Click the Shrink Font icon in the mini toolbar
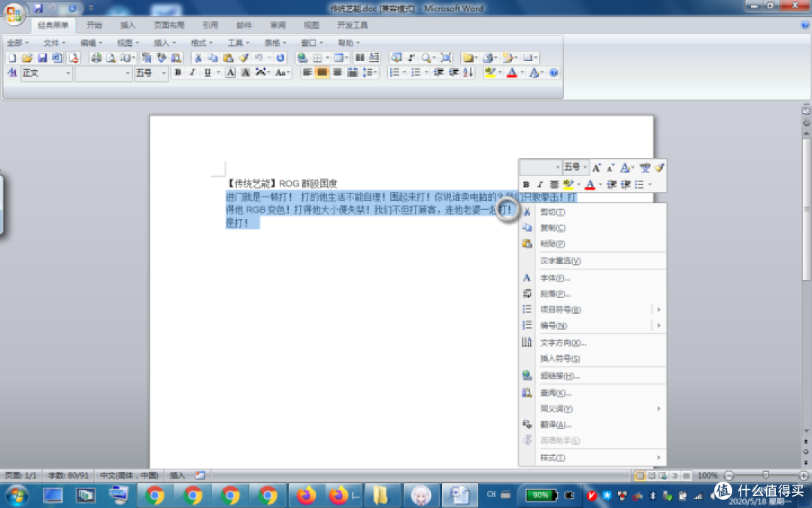812x508 pixels. 611,167
